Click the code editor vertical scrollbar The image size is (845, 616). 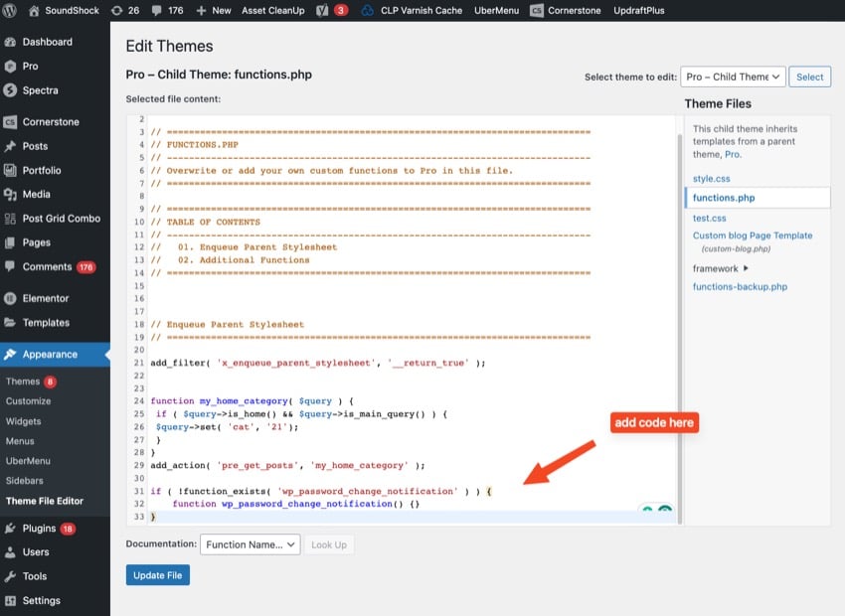680,298
